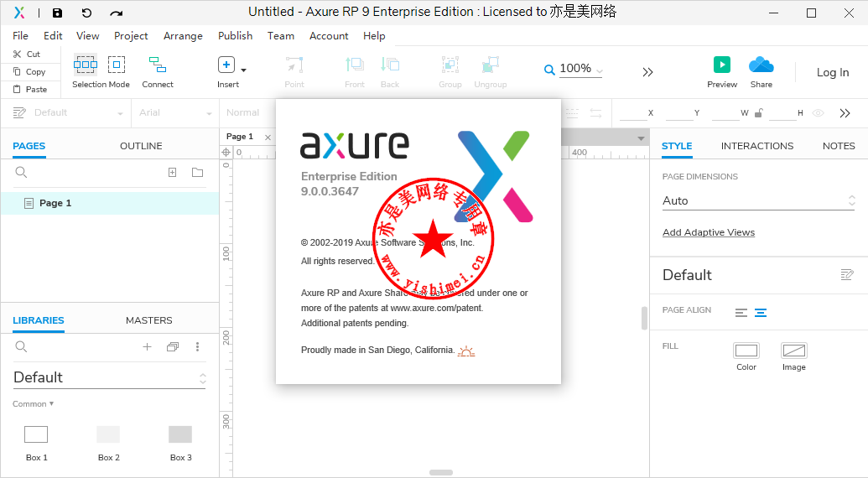Select the contained Selection Mode icon
868x478 pixels.
117,65
